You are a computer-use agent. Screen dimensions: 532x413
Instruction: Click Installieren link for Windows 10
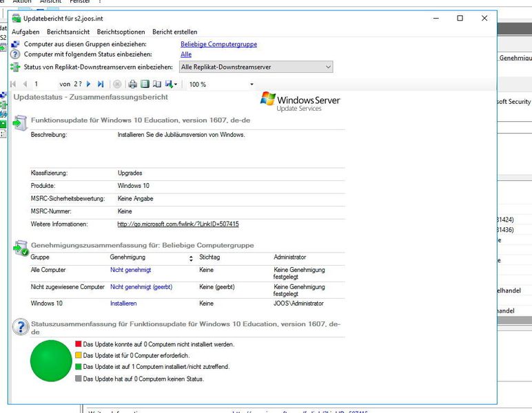pos(123,304)
